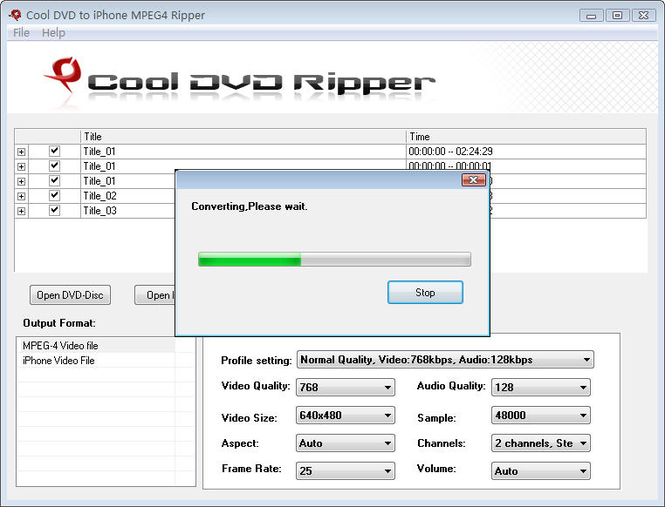This screenshot has width=665, height=507.
Task: Close the Converting dialog with red X
Action: tap(473, 180)
